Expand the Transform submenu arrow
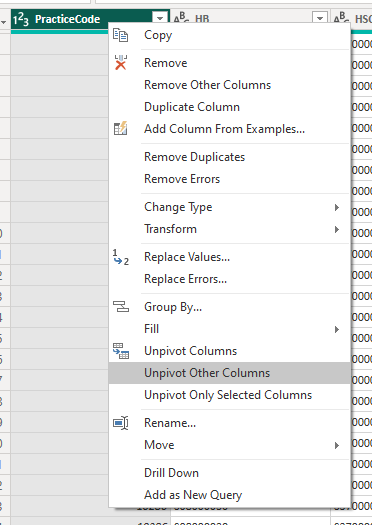Screen dimensions: 372x525 click(x=337, y=229)
